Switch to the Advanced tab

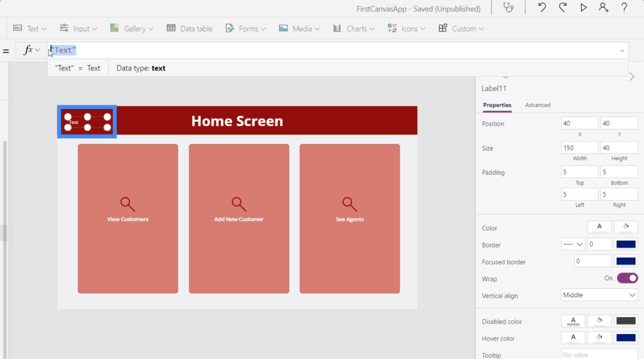(537, 105)
